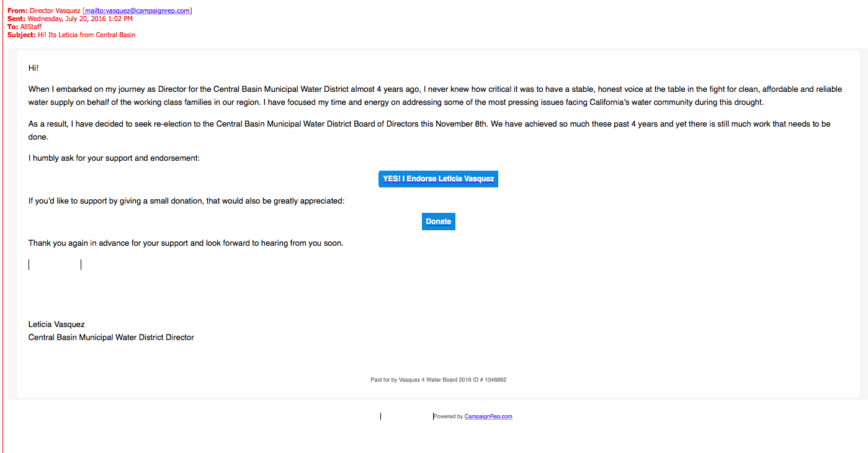This screenshot has width=868, height=453.
Task: Click the Hi! greeting in the email body
Action: click(x=34, y=68)
